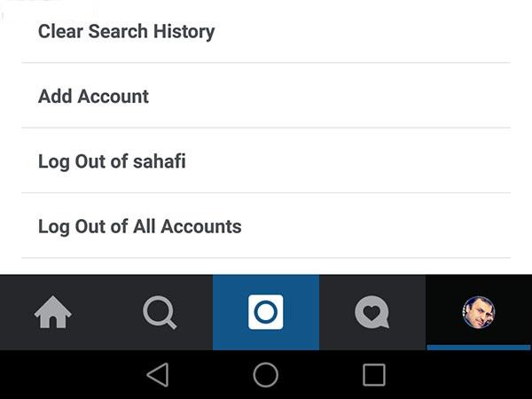Tap the profile avatar photo
This screenshot has width=532, height=399.
479,312
